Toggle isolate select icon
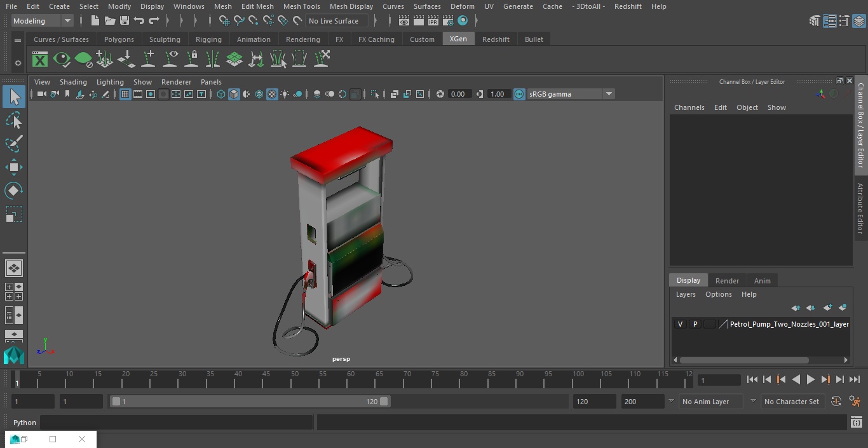This screenshot has height=448, width=868. point(375,94)
